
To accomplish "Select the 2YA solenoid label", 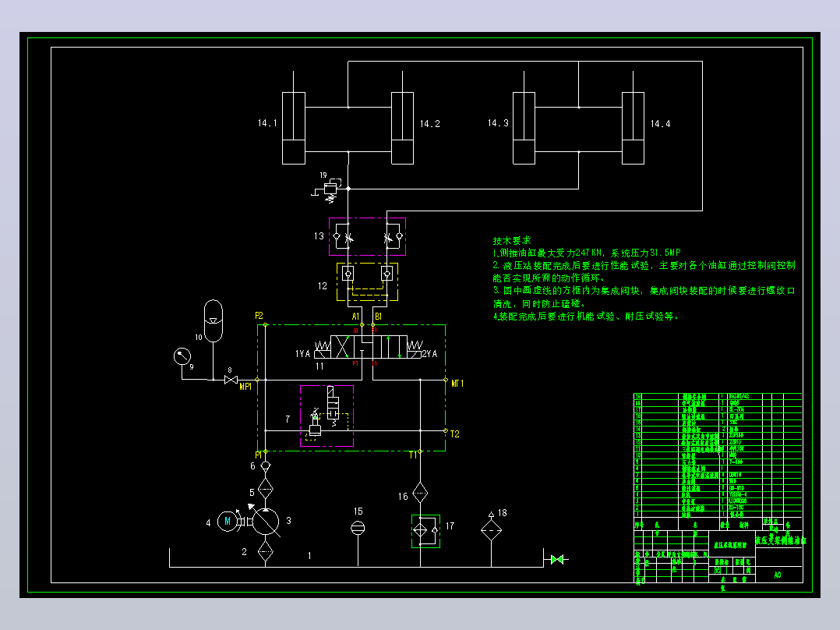I will pyautogui.click(x=429, y=354).
